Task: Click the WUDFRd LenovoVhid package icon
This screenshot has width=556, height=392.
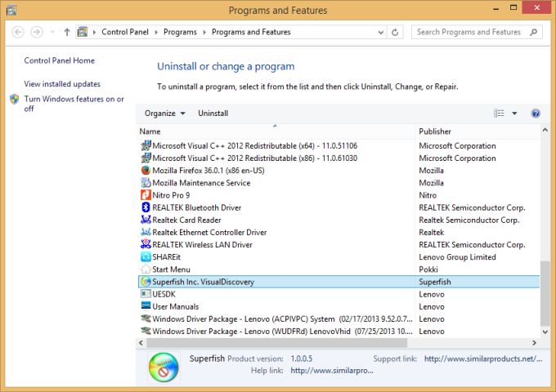Action: pyautogui.click(x=146, y=331)
